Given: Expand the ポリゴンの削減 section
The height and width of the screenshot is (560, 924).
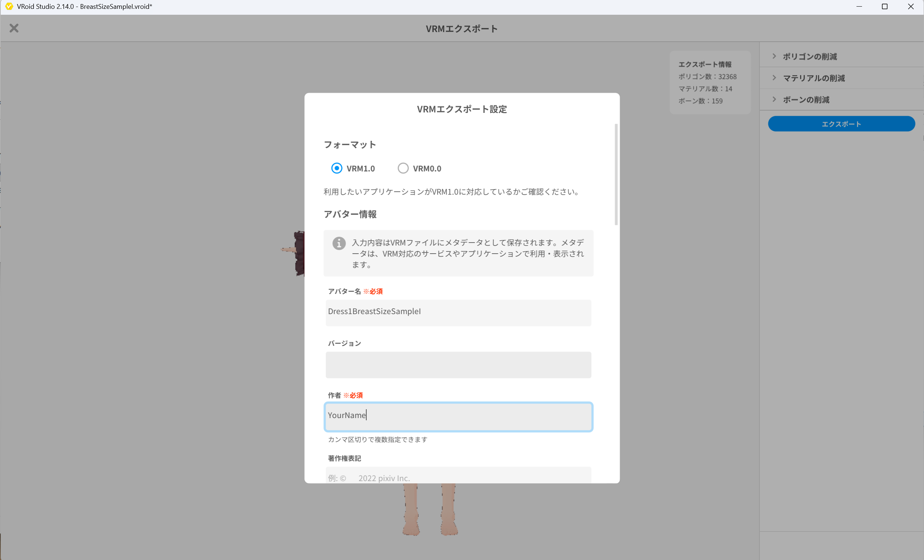Looking at the screenshot, I should [x=841, y=56].
